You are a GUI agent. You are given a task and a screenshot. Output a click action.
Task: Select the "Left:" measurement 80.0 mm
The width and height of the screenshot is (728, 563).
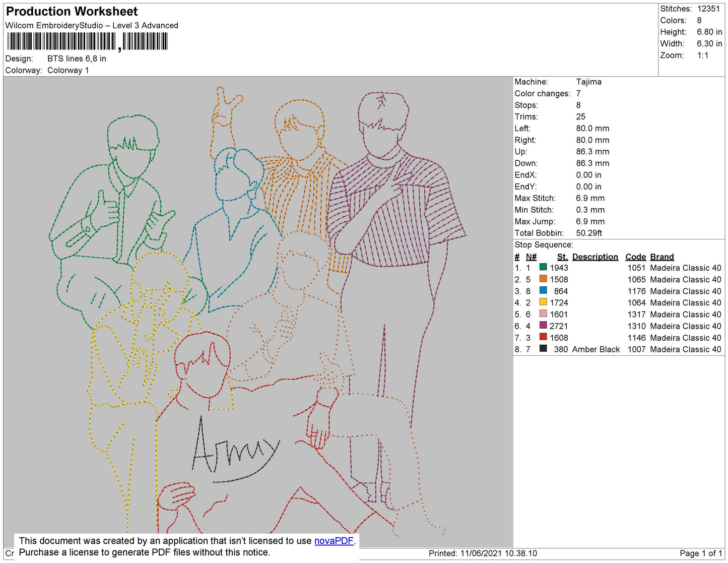click(x=593, y=128)
